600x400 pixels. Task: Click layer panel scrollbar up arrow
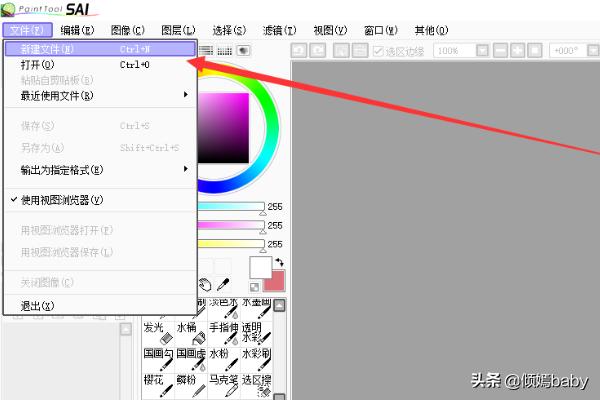tap(126, 330)
